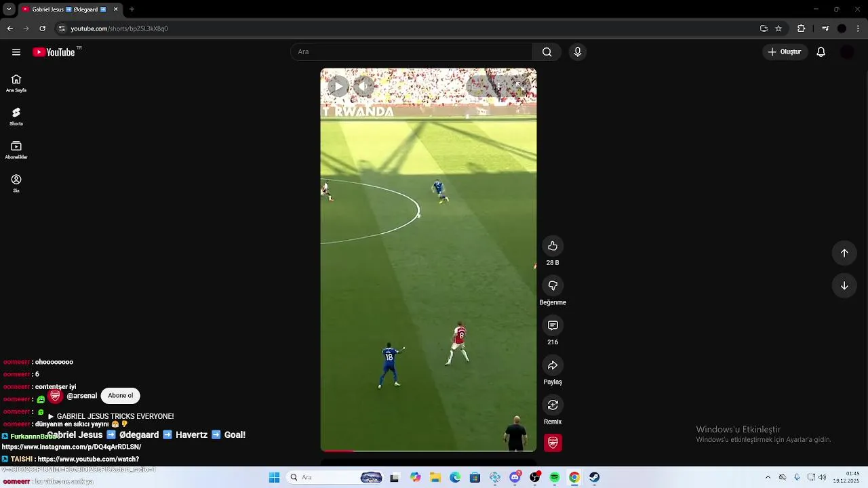Launch Microsoft Edge from the taskbar
The width and height of the screenshot is (868, 488).
(455, 477)
